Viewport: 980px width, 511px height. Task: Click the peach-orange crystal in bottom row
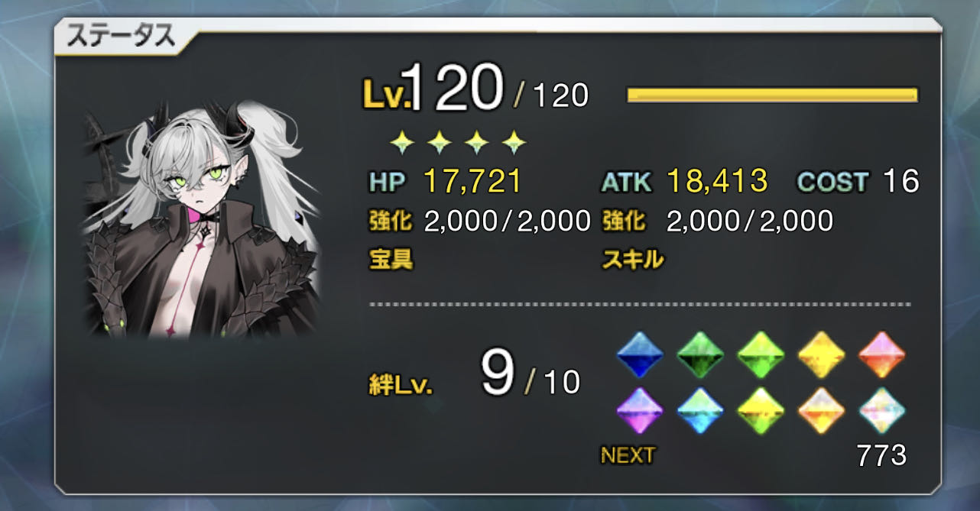(822, 411)
